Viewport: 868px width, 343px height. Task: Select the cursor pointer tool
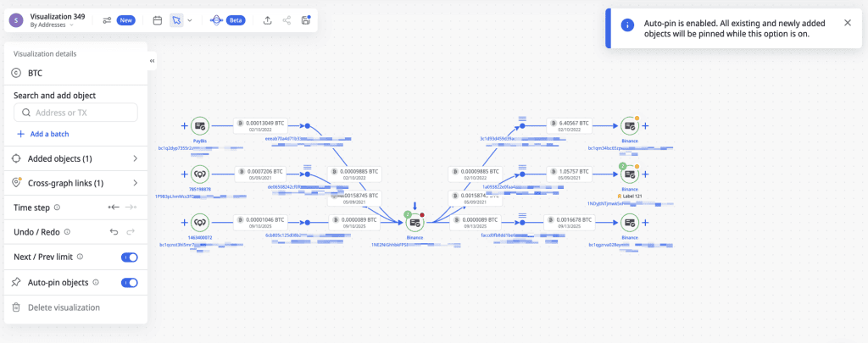[x=176, y=20]
